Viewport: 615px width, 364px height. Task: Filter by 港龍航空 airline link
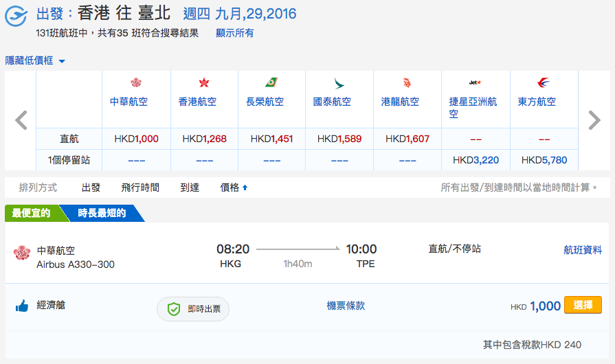400,102
